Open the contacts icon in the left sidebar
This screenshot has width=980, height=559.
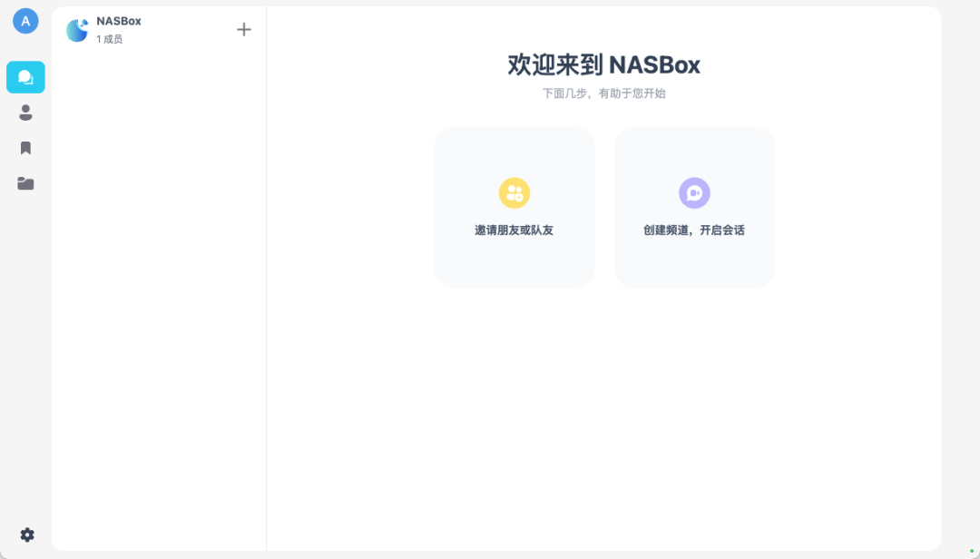click(x=24, y=113)
